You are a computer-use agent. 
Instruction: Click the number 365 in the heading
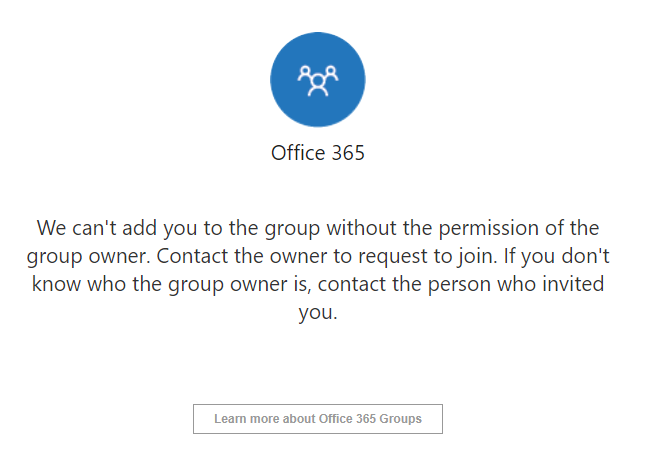348,153
